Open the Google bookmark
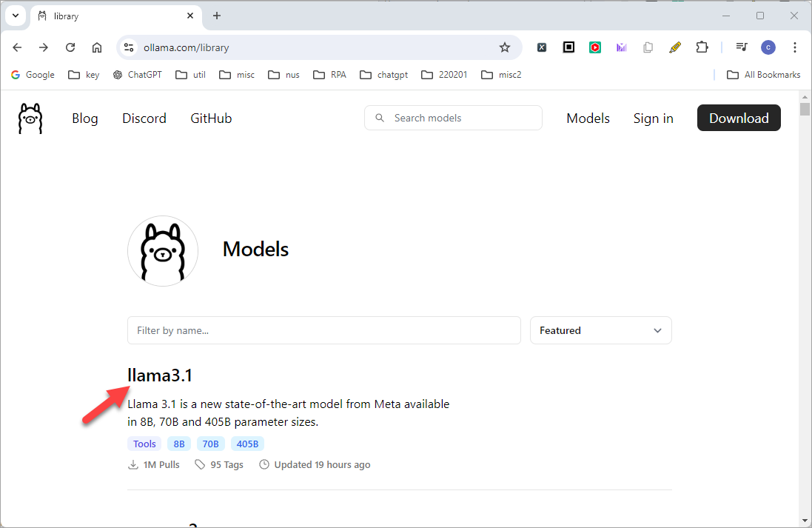Image resolution: width=812 pixels, height=528 pixels. coord(33,75)
